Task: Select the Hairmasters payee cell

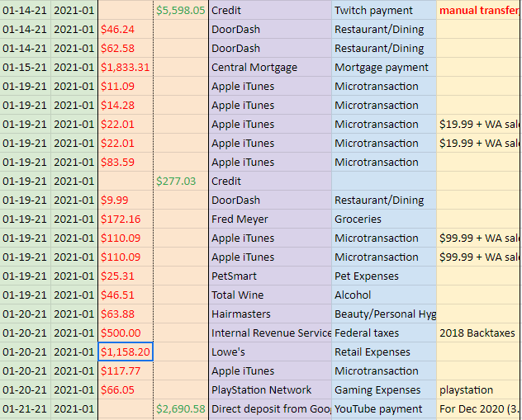Action: tap(270, 314)
